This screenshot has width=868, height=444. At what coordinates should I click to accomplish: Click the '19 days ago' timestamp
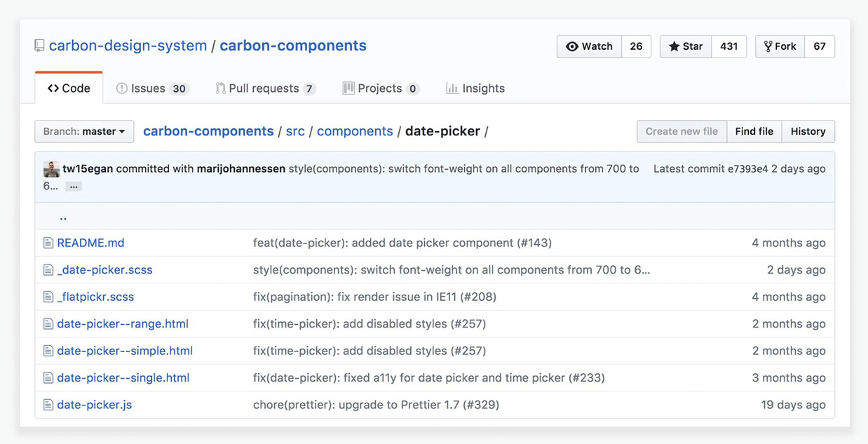click(793, 405)
